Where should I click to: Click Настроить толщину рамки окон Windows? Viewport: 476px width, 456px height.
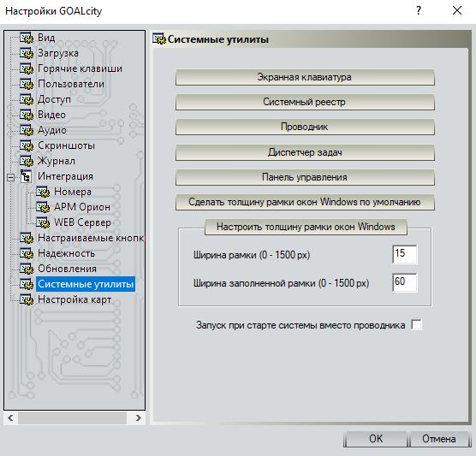coord(306,227)
